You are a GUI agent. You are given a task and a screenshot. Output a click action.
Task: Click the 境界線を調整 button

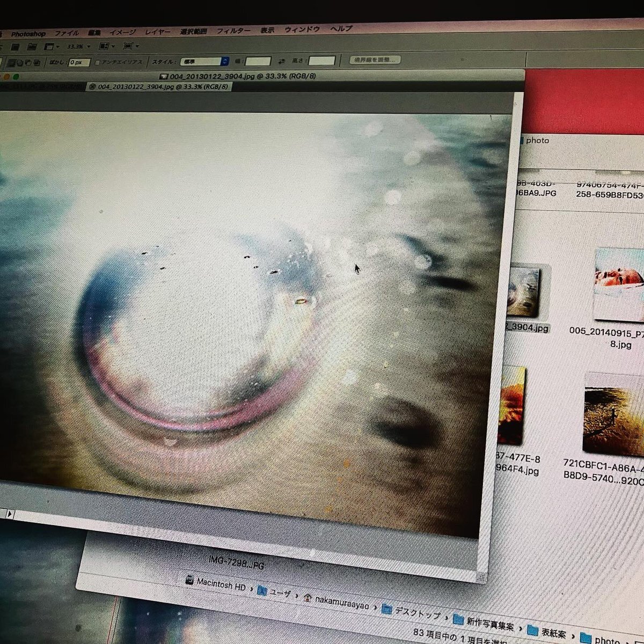[376, 59]
